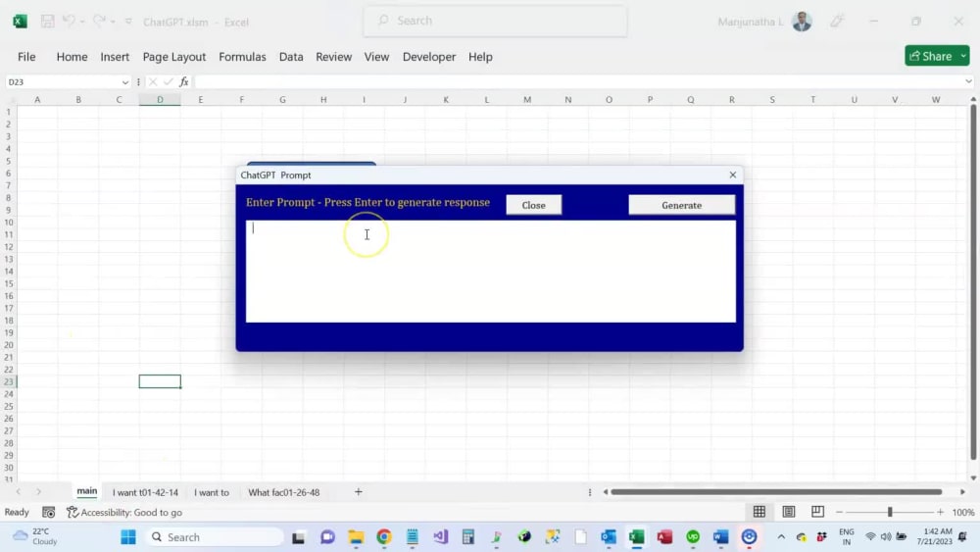The height and width of the screenshot is (552, 980).
Task: Select row 23 header
Action: pos(9,381)
